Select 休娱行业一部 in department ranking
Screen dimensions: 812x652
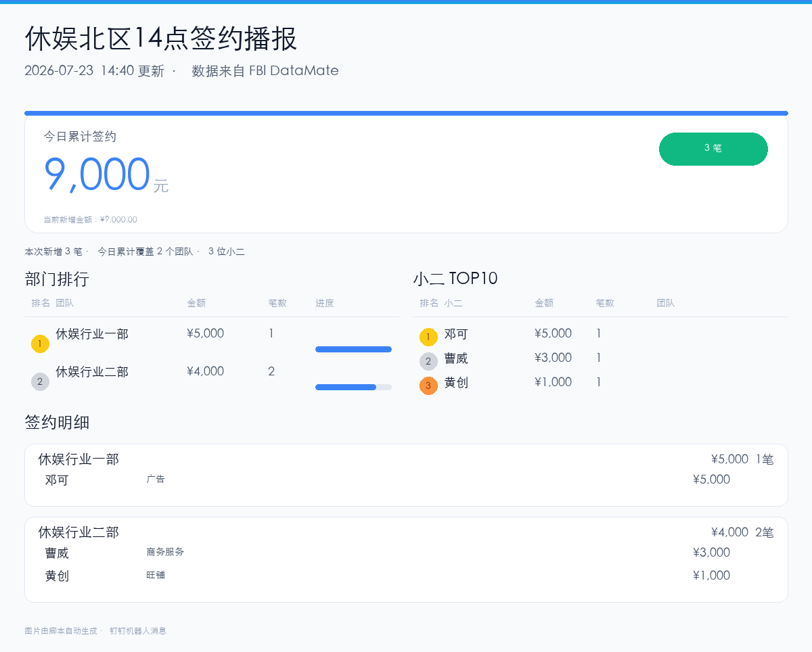[x=92, y=333]
